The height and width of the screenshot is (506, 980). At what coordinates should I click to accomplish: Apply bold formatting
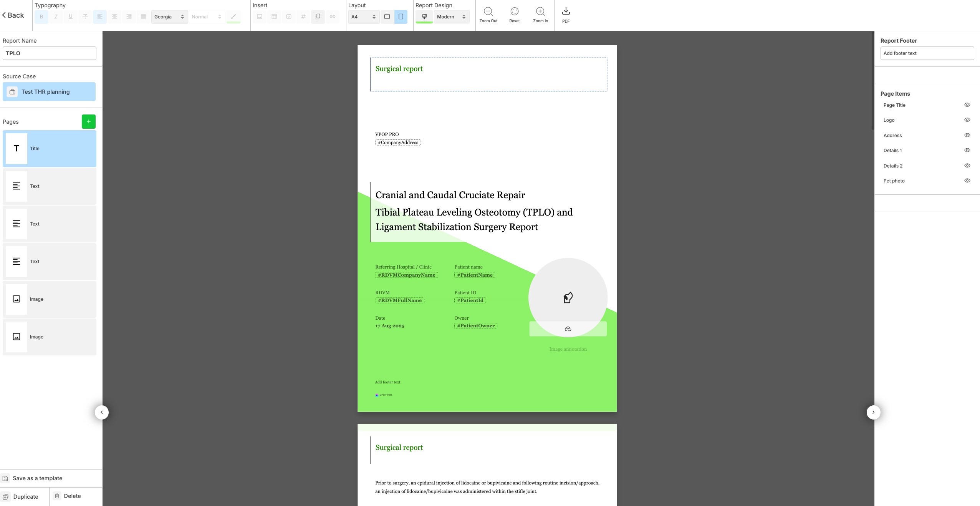[x=41, y=17]
